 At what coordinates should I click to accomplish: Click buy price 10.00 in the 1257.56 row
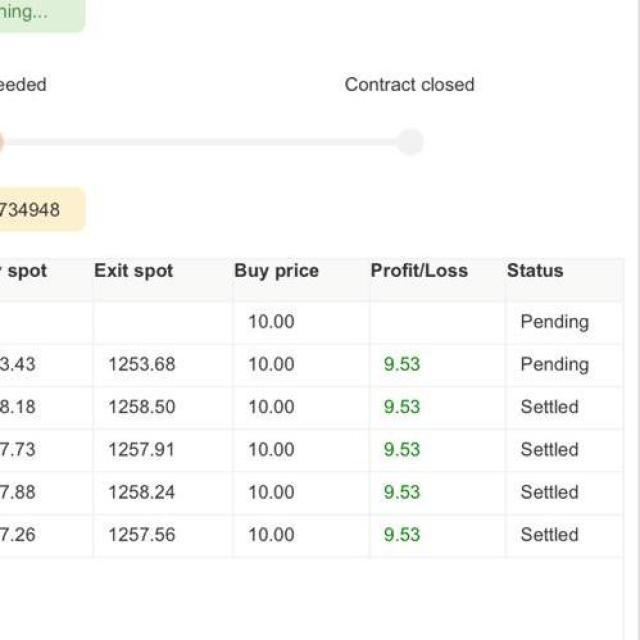point(271,535)
